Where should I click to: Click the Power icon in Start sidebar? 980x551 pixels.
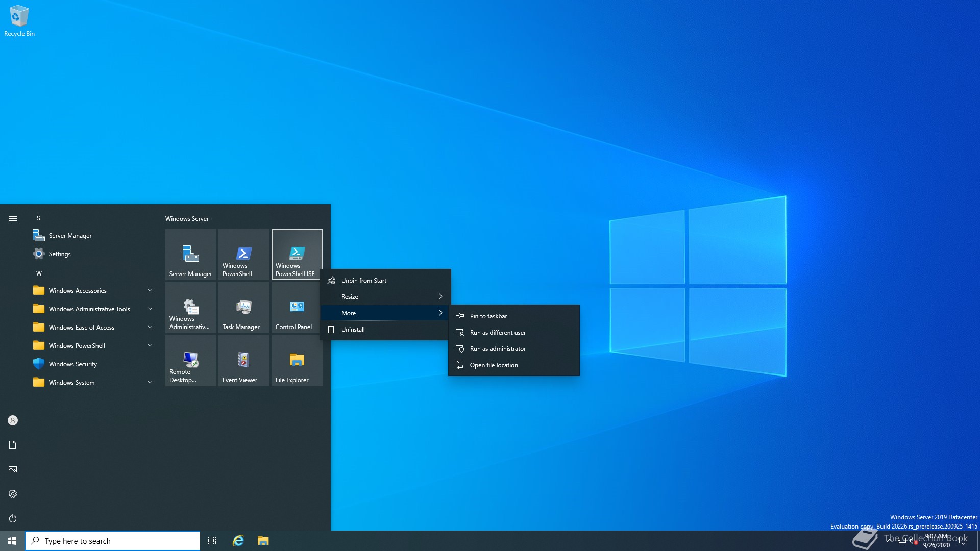pos(13,518)
